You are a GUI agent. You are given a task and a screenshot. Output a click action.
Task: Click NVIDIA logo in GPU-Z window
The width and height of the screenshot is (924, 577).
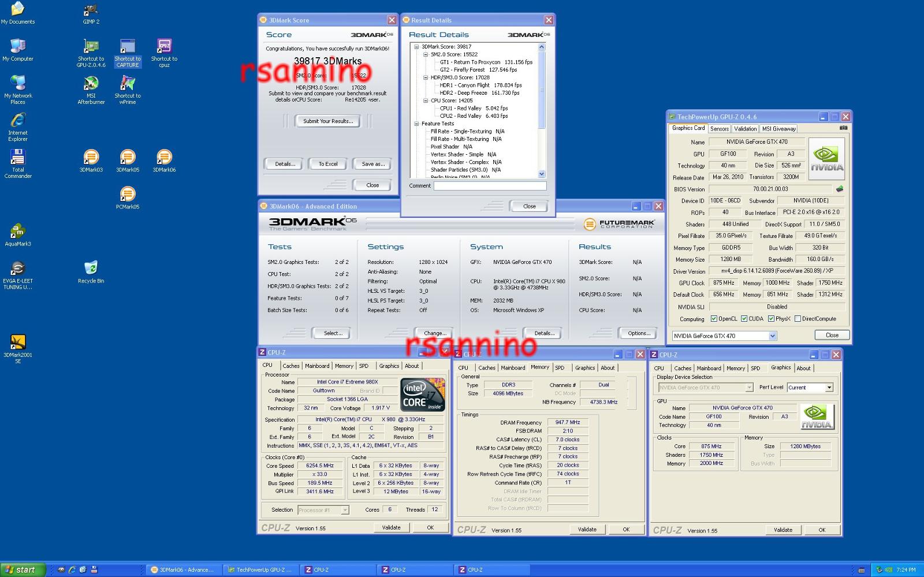[x=826, y=159]
